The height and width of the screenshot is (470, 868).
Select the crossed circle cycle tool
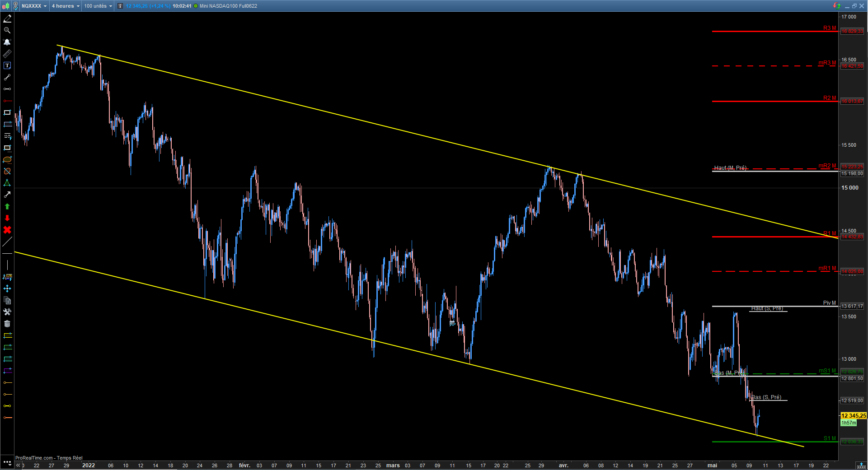pos(7,171)
